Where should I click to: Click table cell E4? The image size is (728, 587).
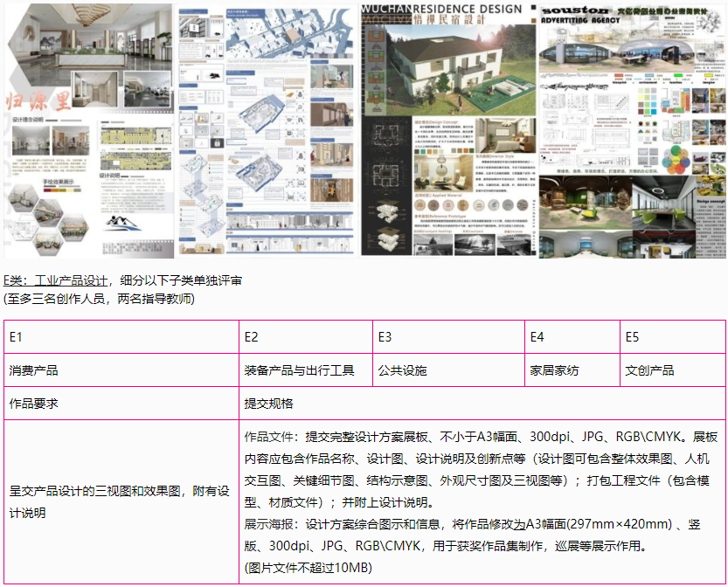[x=572, y=337]
